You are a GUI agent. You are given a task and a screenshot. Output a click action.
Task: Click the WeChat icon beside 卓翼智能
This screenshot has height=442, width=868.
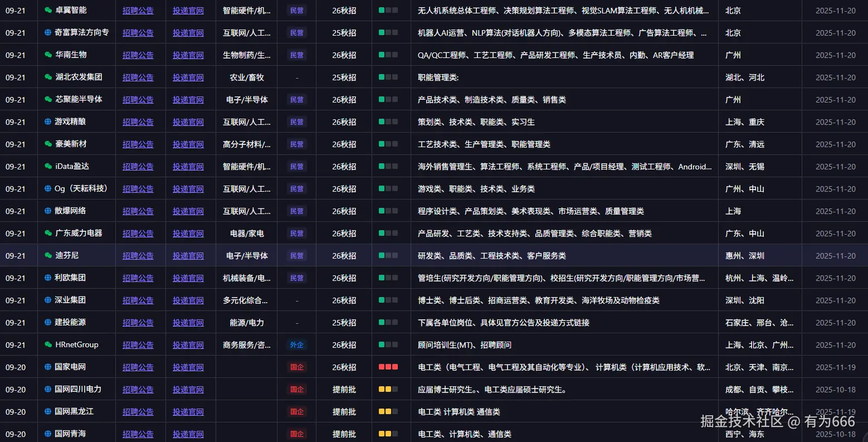coord(48,10)
